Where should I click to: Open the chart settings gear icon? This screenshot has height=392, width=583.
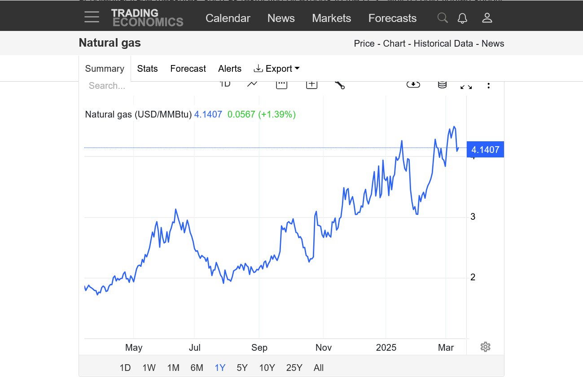coord(485,347)
